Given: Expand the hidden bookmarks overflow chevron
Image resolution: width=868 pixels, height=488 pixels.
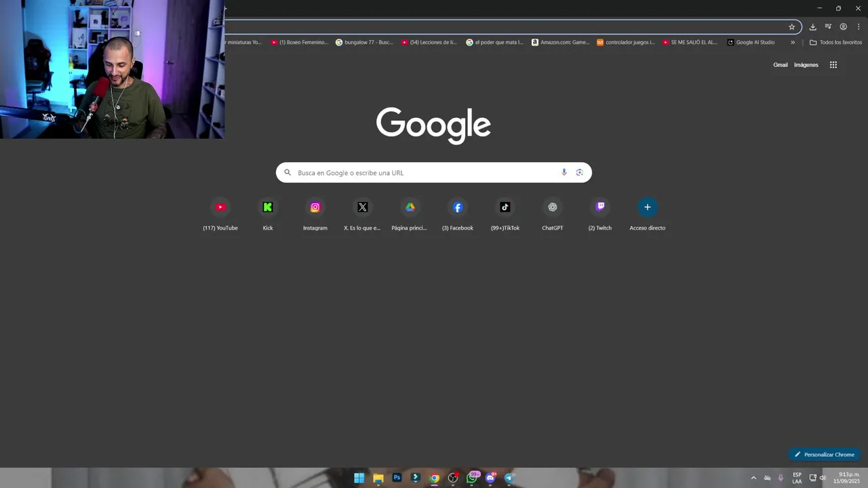Looking at the screenshot, I should click(x=793, y=42).
